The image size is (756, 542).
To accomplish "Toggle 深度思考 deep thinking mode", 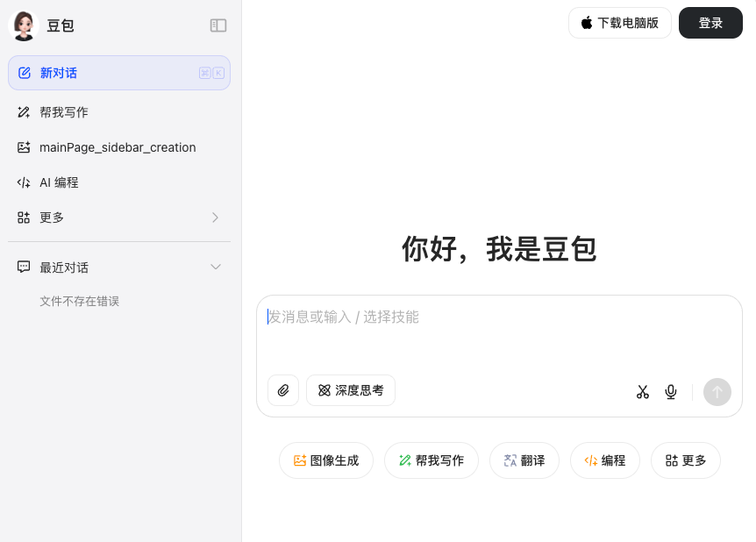I will (351, 390).
